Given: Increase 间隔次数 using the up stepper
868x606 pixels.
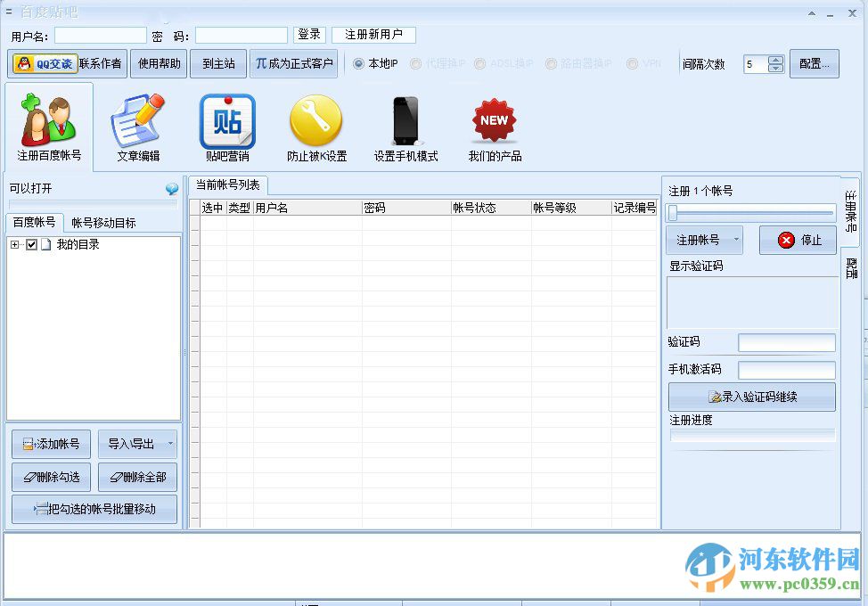Looking at the screenshot, I should (775, 60).
